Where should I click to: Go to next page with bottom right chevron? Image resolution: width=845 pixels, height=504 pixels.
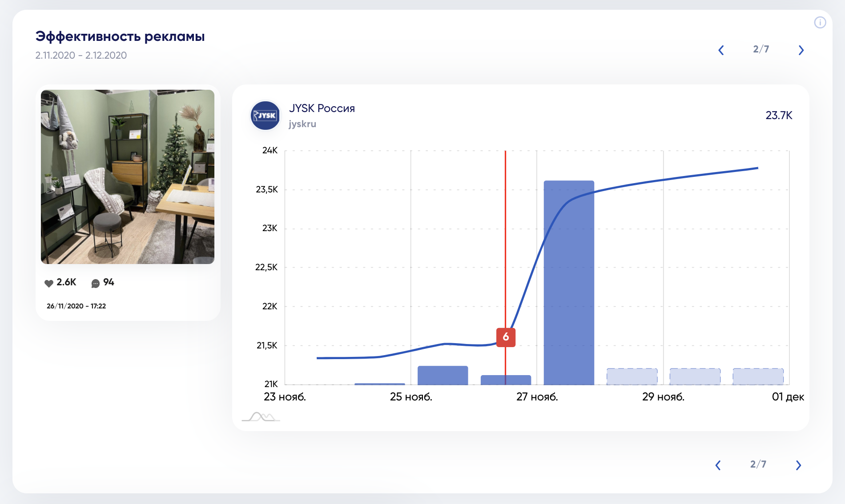pos(798,465)
